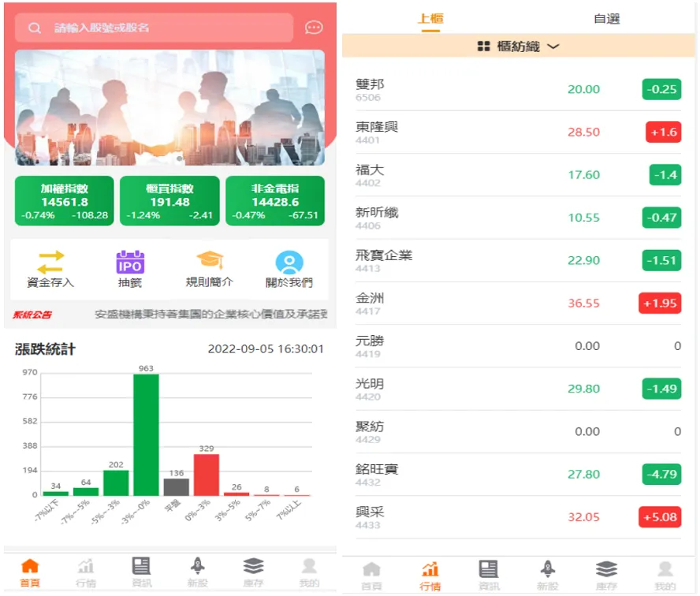Tap the 加權指數 index card
This screenshot has height=596, width=700.
coord(64,201)
